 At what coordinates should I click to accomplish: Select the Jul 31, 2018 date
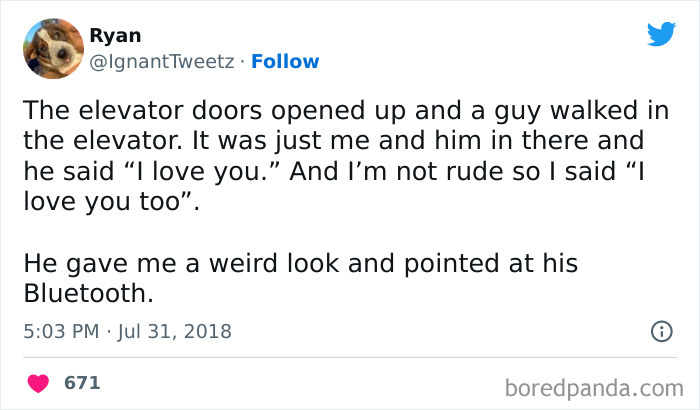click(x=173, y=331)
